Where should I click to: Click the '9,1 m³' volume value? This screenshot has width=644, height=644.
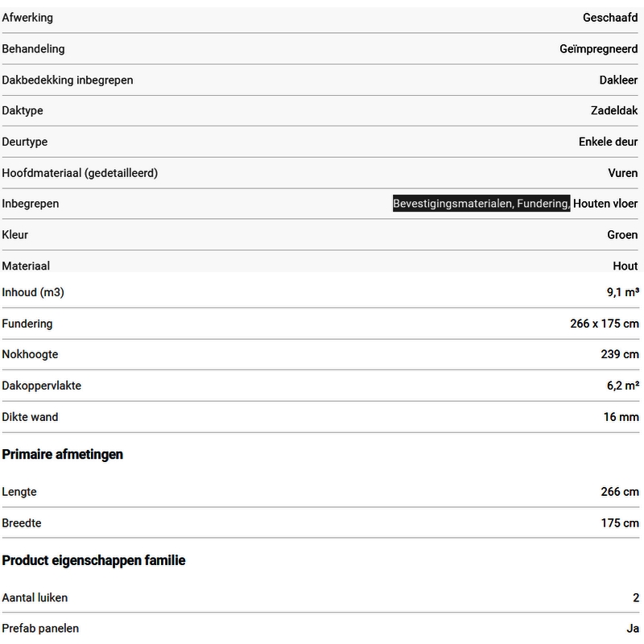[x=623, y=292]
